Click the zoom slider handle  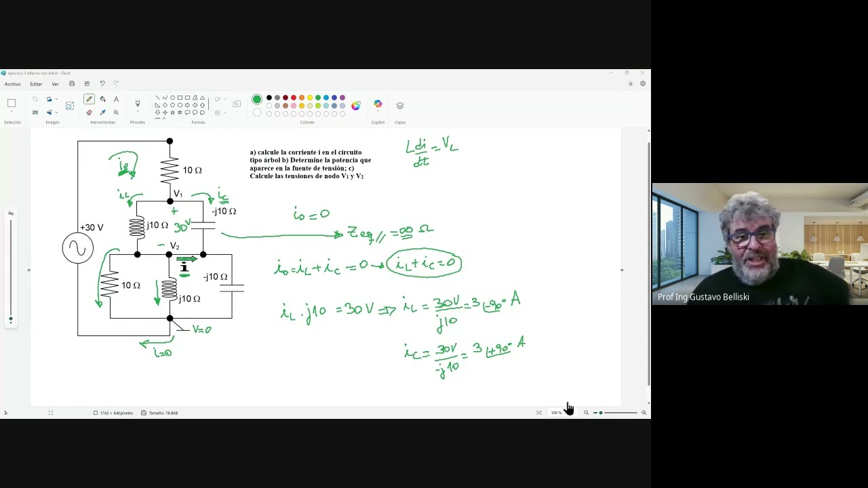600,413
